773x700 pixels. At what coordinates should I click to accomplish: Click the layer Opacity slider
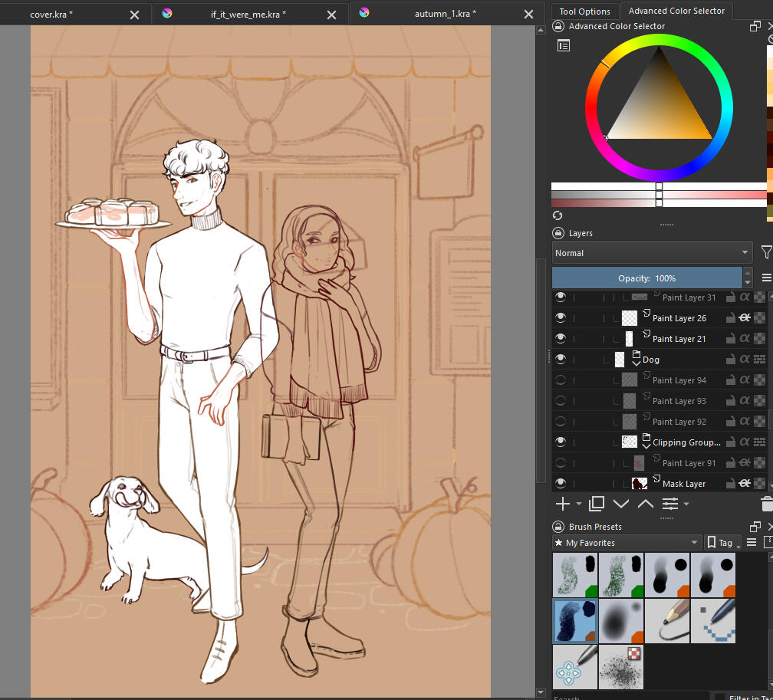(646, 278)
